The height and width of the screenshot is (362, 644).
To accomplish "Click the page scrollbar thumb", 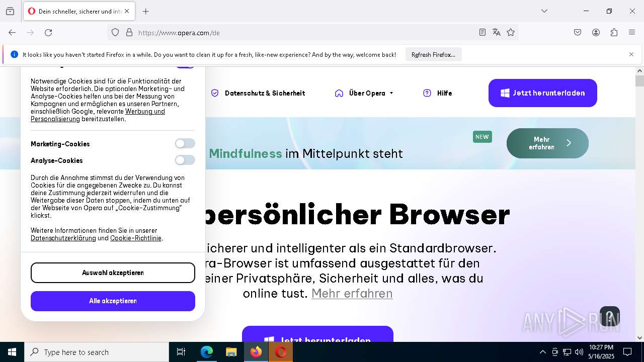I will click(639, 81).
